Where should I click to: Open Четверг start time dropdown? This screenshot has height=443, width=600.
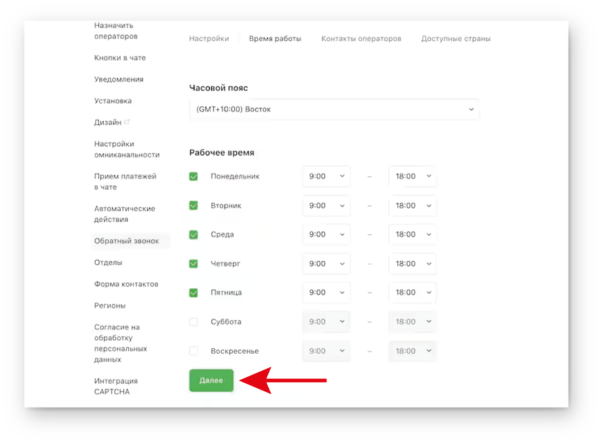tap(326, 264)
